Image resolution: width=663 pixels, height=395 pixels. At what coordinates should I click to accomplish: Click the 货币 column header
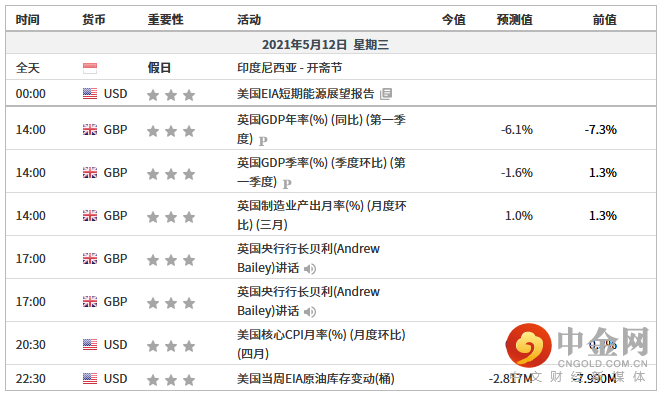(93, 20)
